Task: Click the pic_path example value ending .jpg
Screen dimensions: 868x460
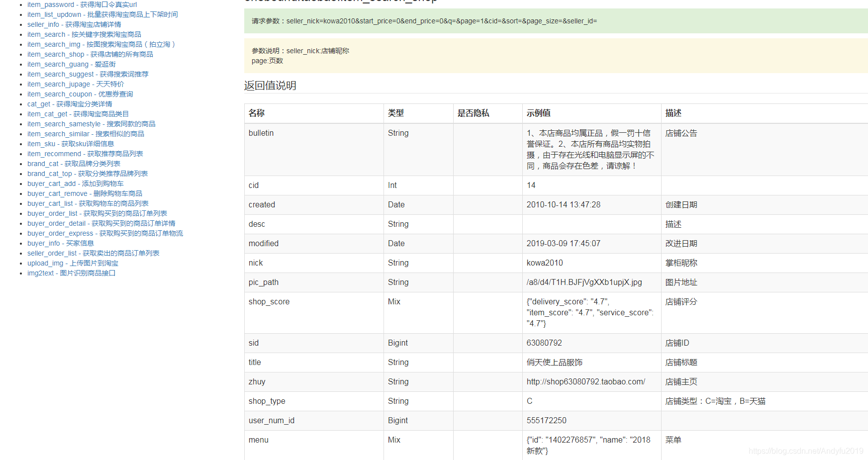Action: (x=584, y=282)
